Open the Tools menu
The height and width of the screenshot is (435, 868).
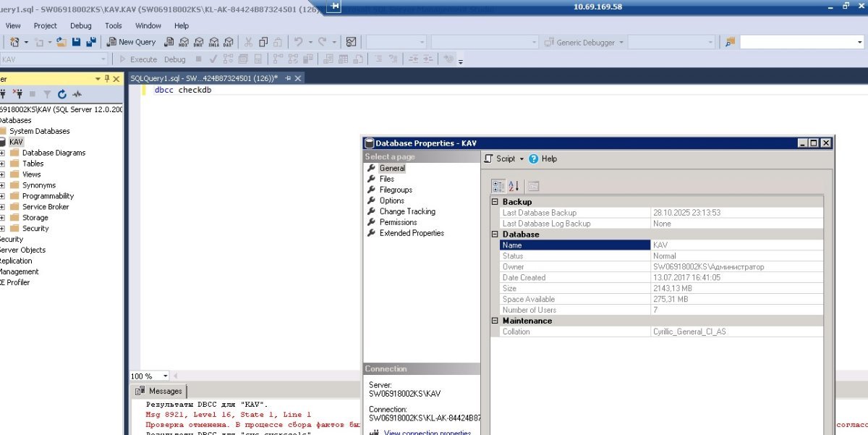point(113,25)
